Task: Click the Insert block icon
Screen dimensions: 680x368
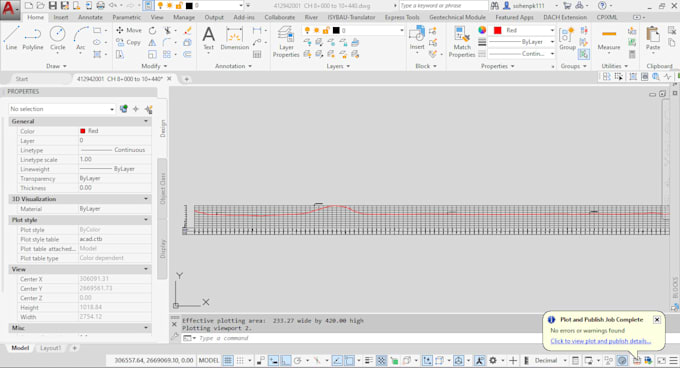Action: tap(417, 39)
